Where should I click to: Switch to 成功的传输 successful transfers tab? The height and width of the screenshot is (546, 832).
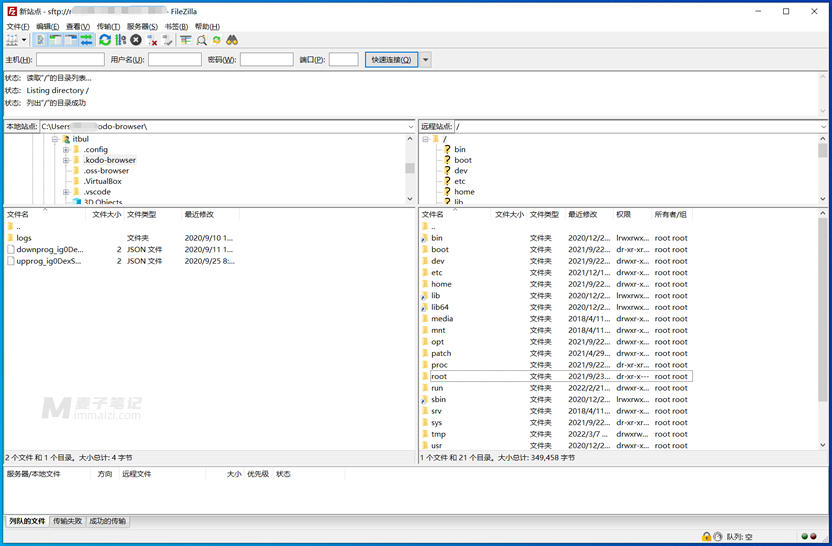[x=108, y=521]
